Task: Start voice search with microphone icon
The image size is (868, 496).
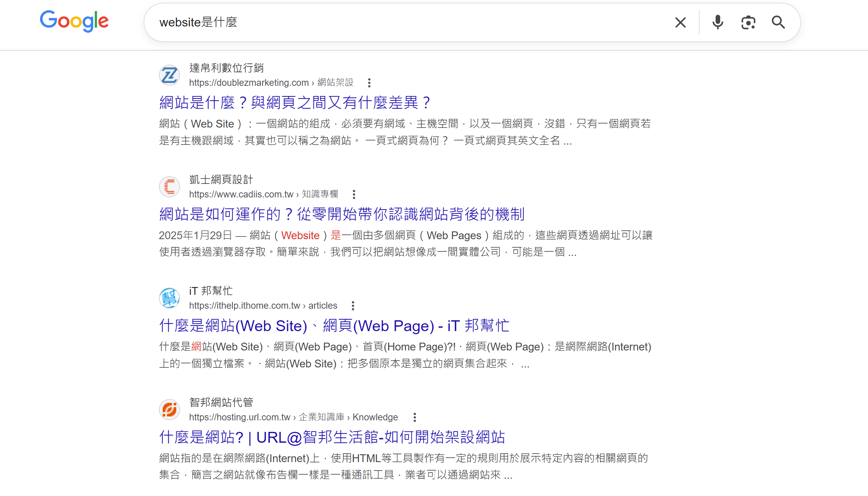Action: (718, 22)
